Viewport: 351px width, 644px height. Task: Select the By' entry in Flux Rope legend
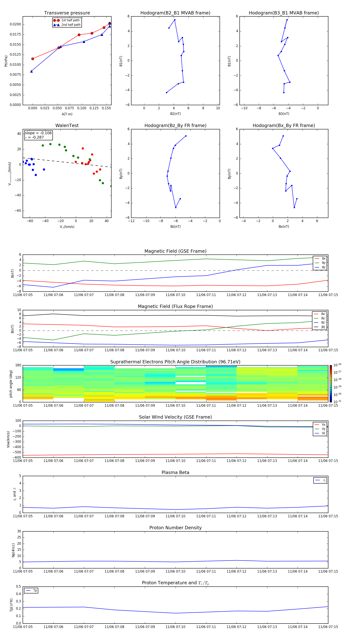[x=320, y=318]
